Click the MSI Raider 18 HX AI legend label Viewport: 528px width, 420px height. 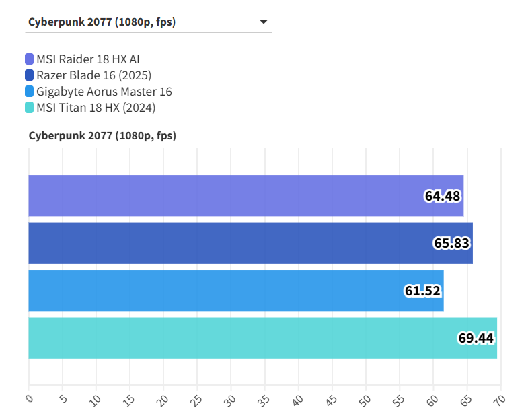88,59
